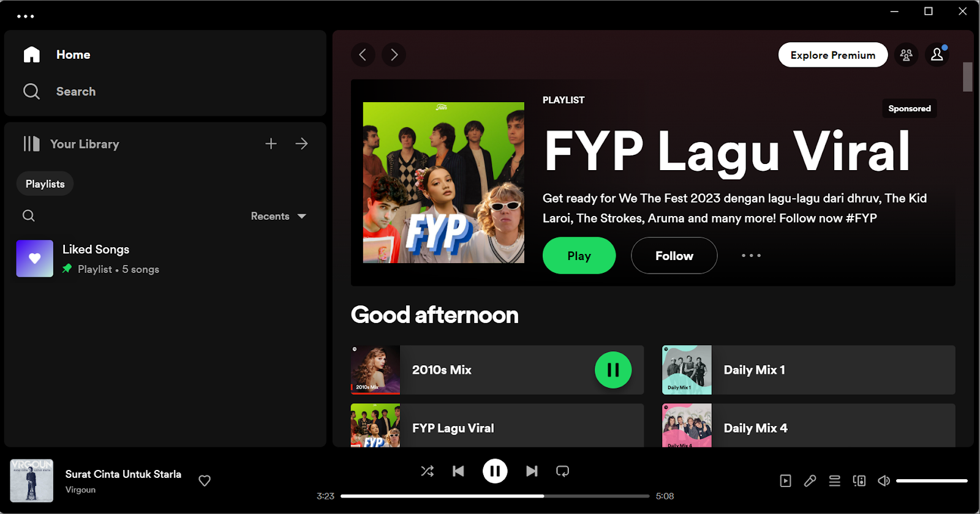This screenshot has width=980, height=514.
Task: Open the Daily Mix 4 card
Action: [x=809, y=425]
